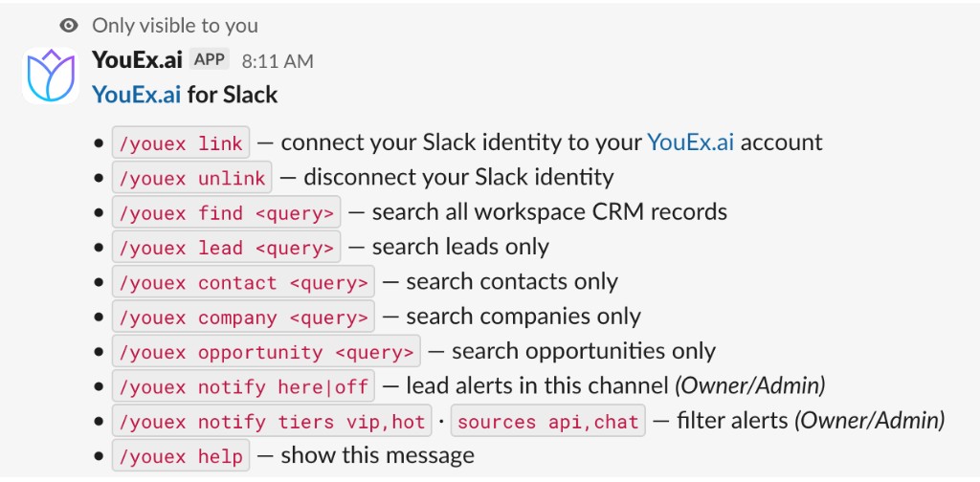Click the eye icon beside 'Only visible to you'
The width and height of the screenshot is (980, 482).
[x=69, y=26]
